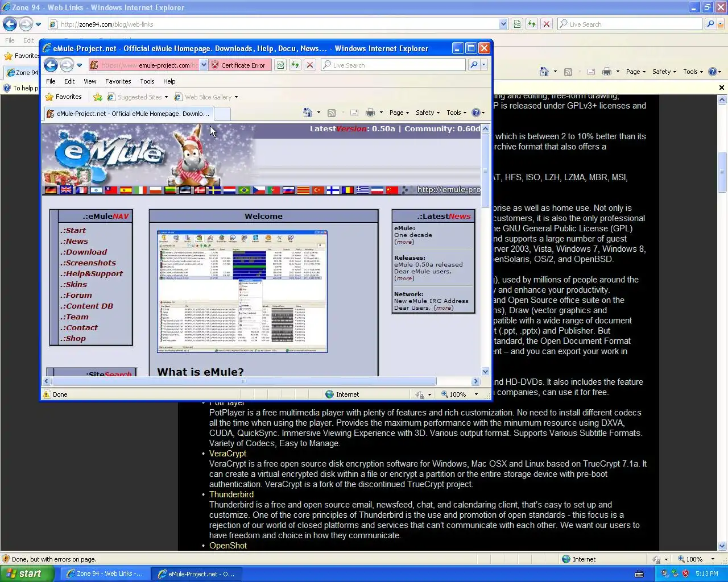Open .:Download link in eMule navigation

pos(84,252)
